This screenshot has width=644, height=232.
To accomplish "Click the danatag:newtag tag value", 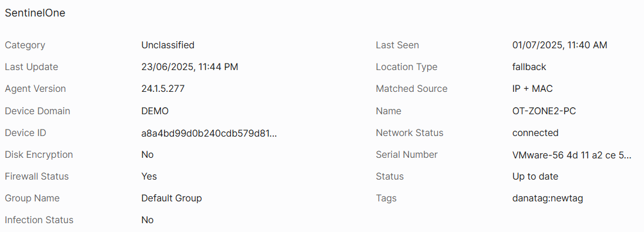I will tap(548, 198).
